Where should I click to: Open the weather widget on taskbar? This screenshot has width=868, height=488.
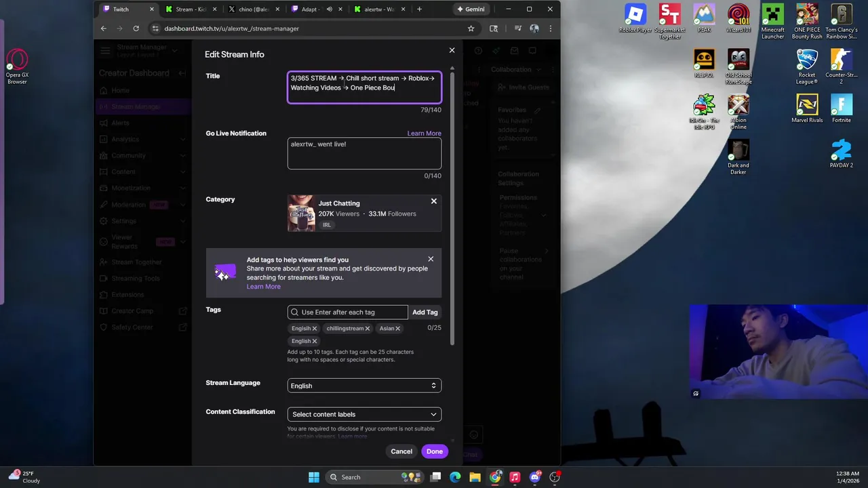click(x=24, y=477)
